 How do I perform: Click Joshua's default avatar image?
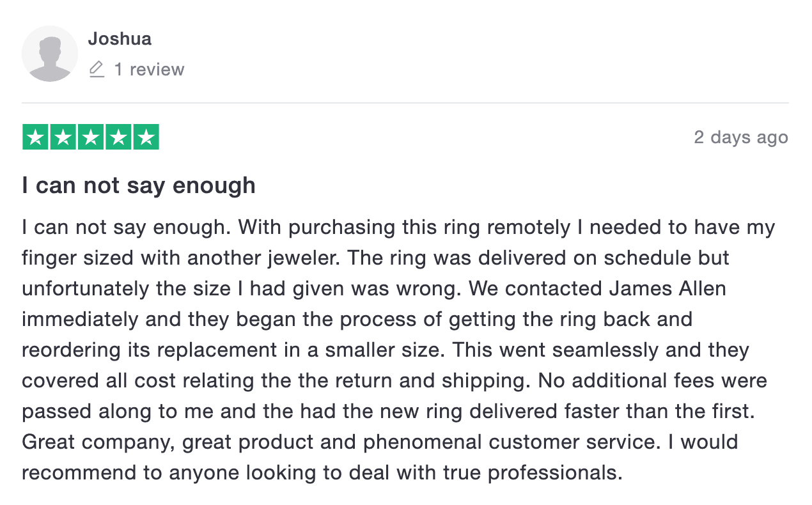(x=50, y=54)
